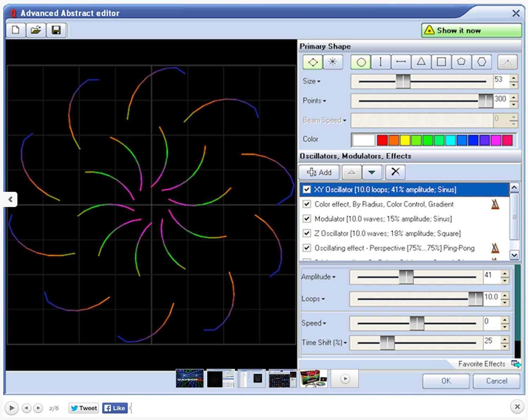The image size is (528, 420).
Task: Select the Oscillating effect Perspective entry
Action: pos(394,248)
